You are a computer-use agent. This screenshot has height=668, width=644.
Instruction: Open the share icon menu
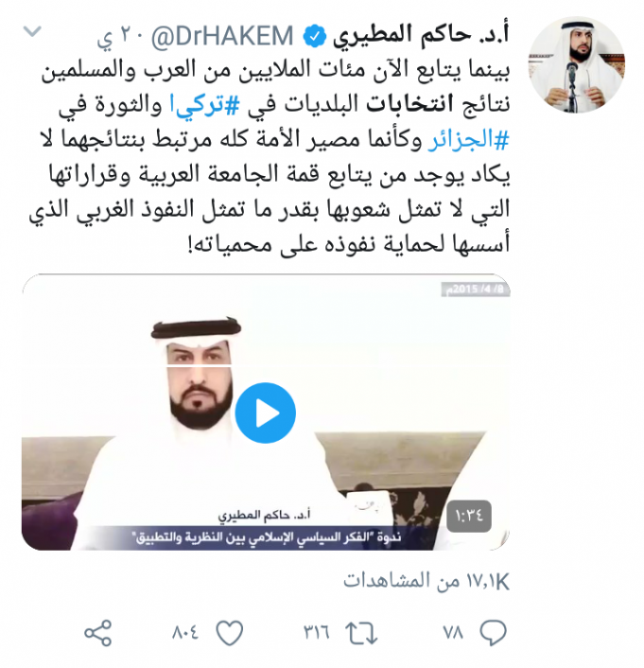pyautogui.click(x=98, y=633)
